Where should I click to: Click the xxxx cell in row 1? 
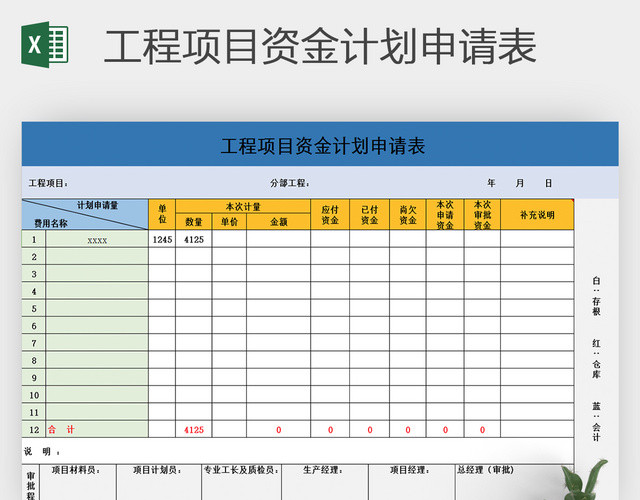(x=97, y=240)
